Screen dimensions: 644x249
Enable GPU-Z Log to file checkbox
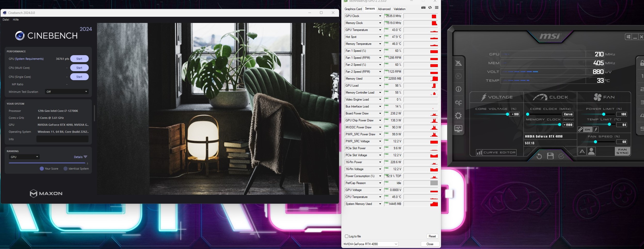pyautogui.click(x=347, y=236)
